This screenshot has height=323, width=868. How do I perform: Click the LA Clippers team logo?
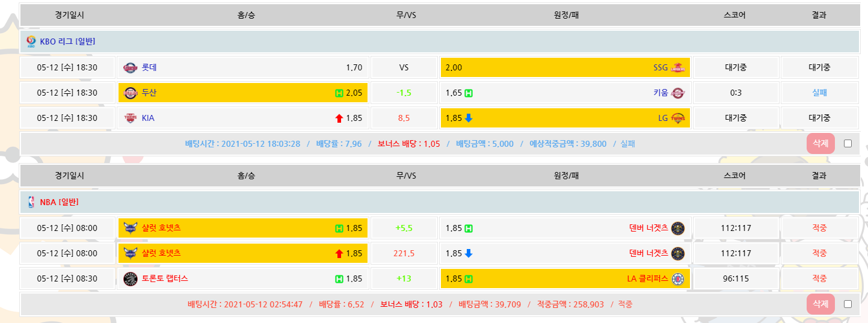click(x=678, y=278)
